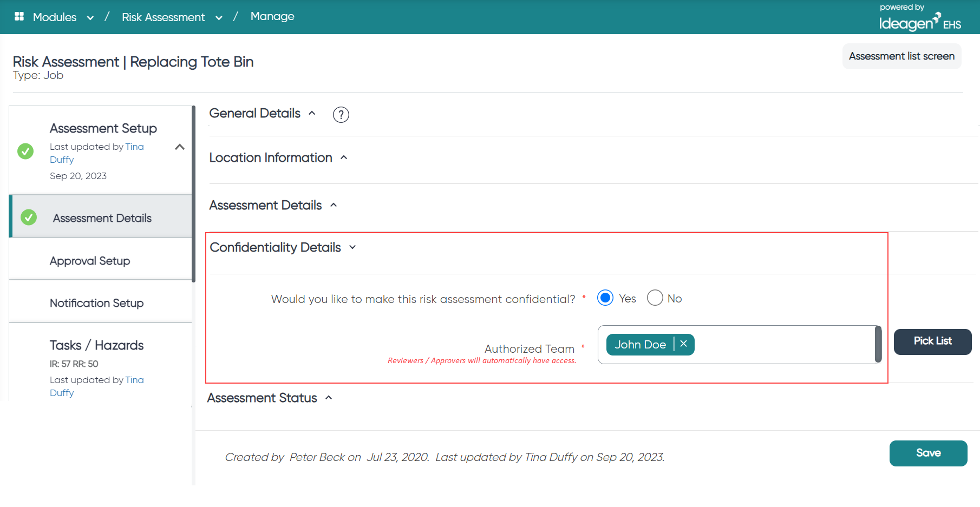Expand the Location Information section
980x507 pixels.
coord(344,157)
